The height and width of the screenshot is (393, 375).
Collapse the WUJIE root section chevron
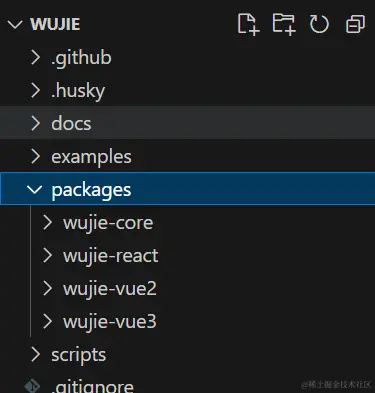click(x=15, y=24)
